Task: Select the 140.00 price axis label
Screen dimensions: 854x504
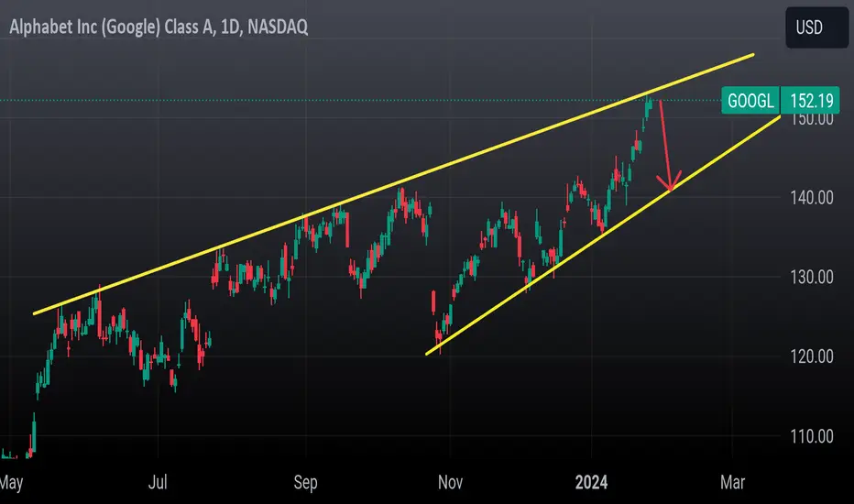Action: pos(812,198)
